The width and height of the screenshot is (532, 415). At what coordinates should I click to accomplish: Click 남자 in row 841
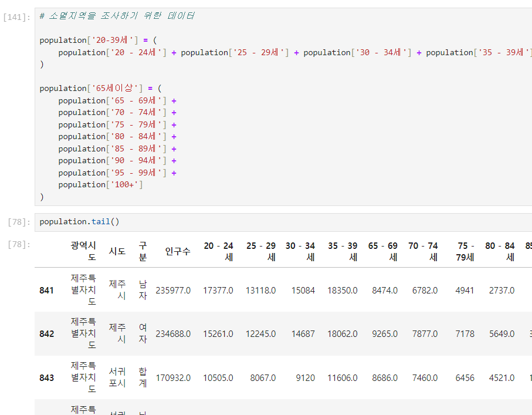(143, 290)
